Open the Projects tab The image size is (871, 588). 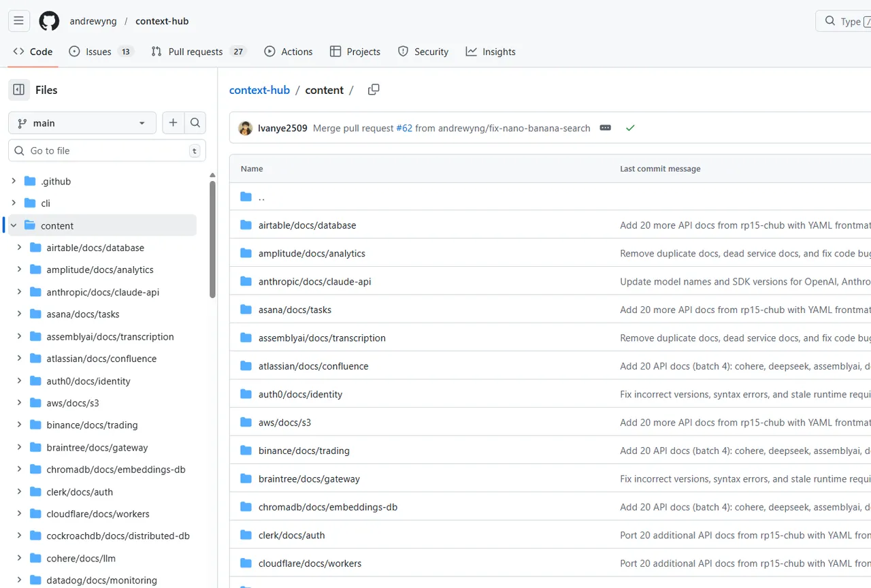click(x=355, y=52)
